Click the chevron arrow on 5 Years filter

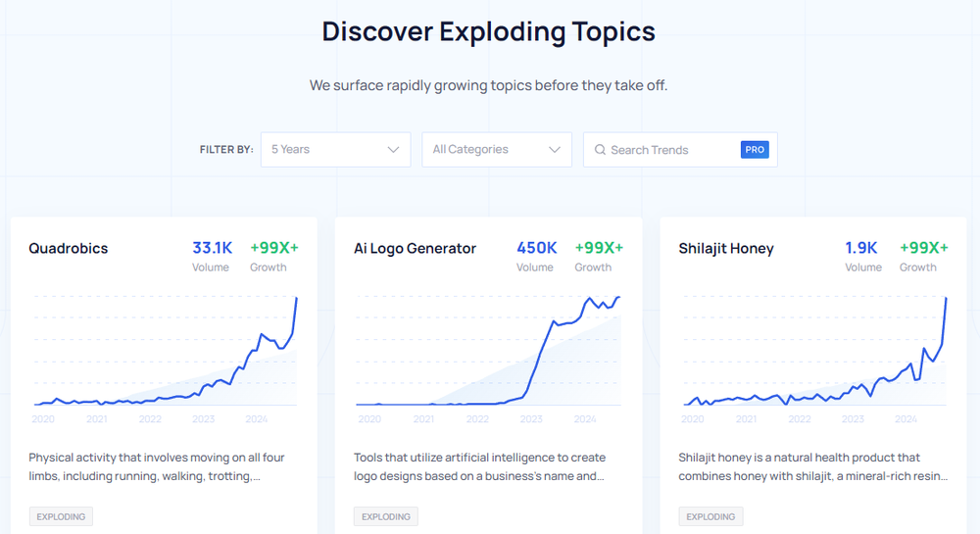393,150
